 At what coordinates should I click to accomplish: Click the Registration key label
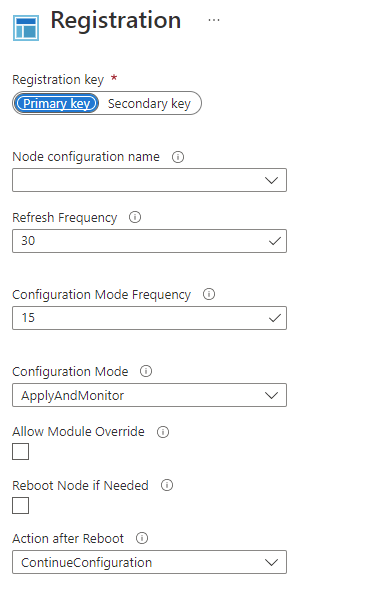pos(58,80)
